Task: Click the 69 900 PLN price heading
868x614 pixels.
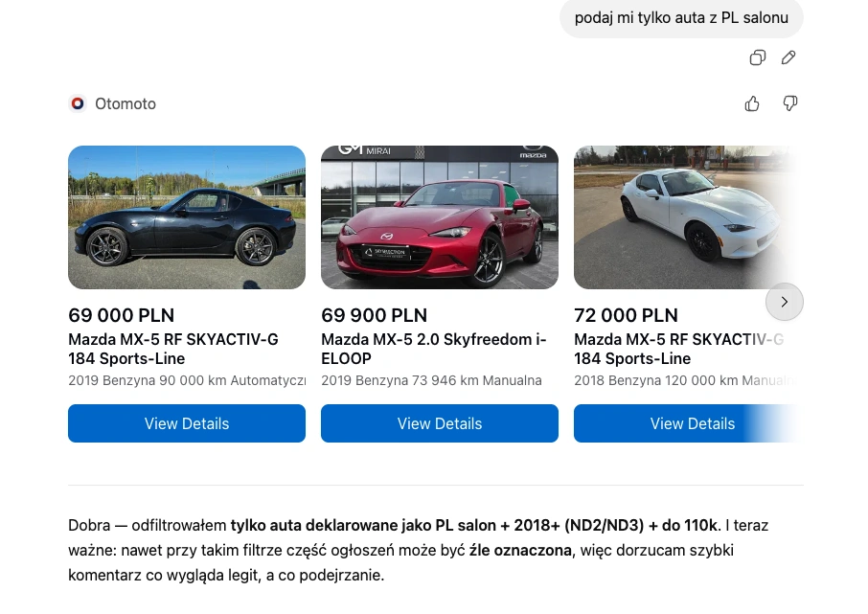Action: tap(374, 315)
